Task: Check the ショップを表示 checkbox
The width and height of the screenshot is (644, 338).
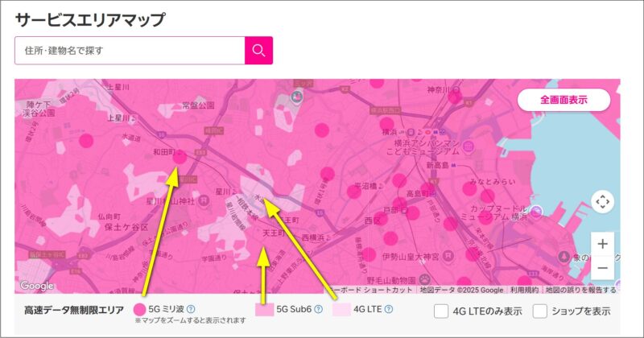Action: pos(540,311)
